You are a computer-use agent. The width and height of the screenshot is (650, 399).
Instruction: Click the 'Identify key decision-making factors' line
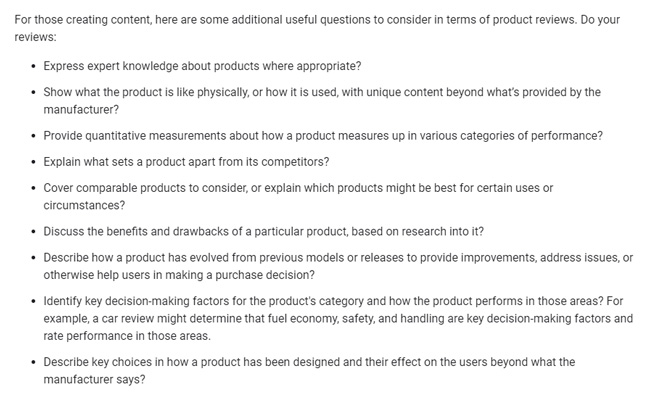pyautogui.click(x=333, y=301)
